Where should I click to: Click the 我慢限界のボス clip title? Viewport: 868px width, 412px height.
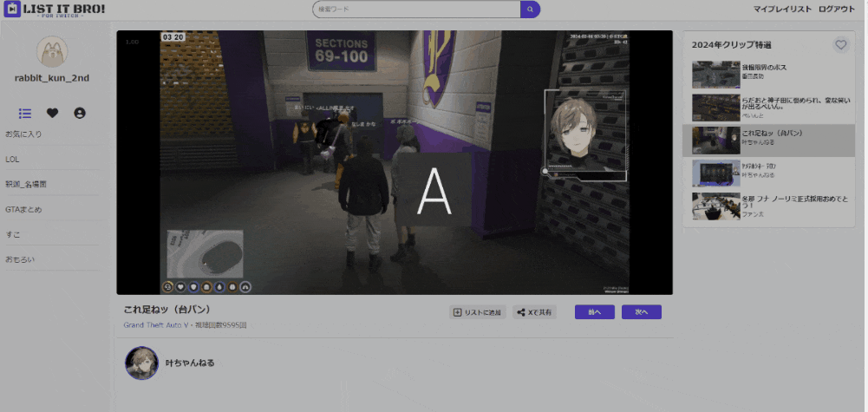(764, 67)
